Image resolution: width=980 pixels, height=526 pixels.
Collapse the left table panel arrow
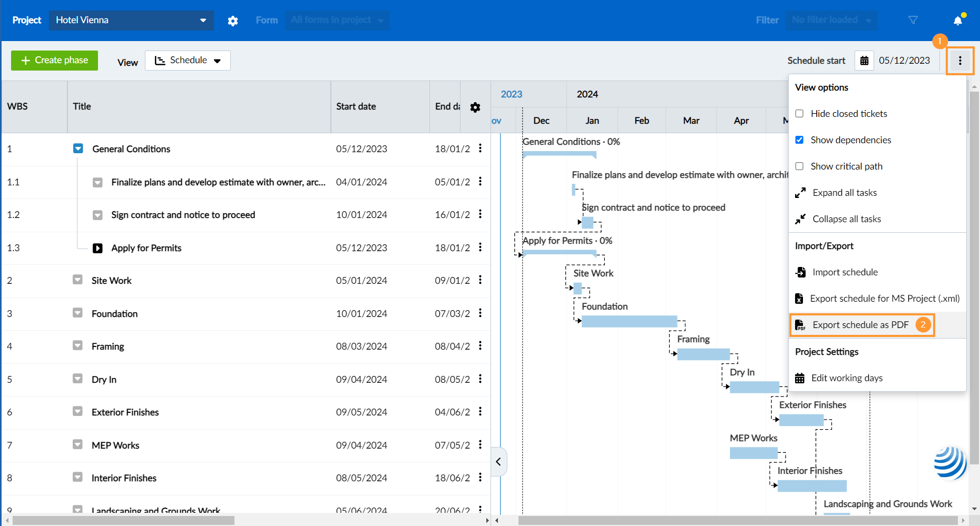click(498, 462)
